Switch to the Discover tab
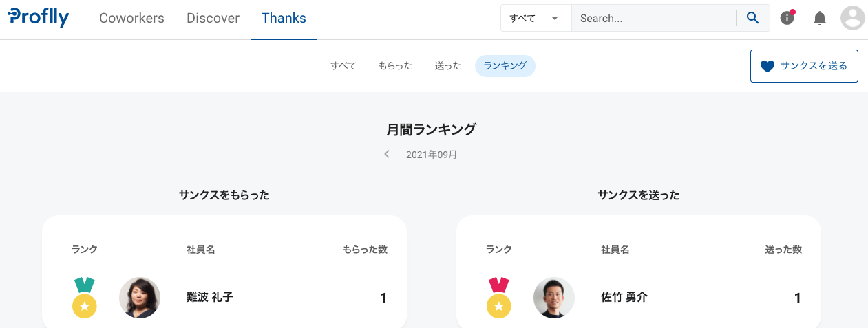Viewport: 868px width, 328px height. click(x=213, y=19)
